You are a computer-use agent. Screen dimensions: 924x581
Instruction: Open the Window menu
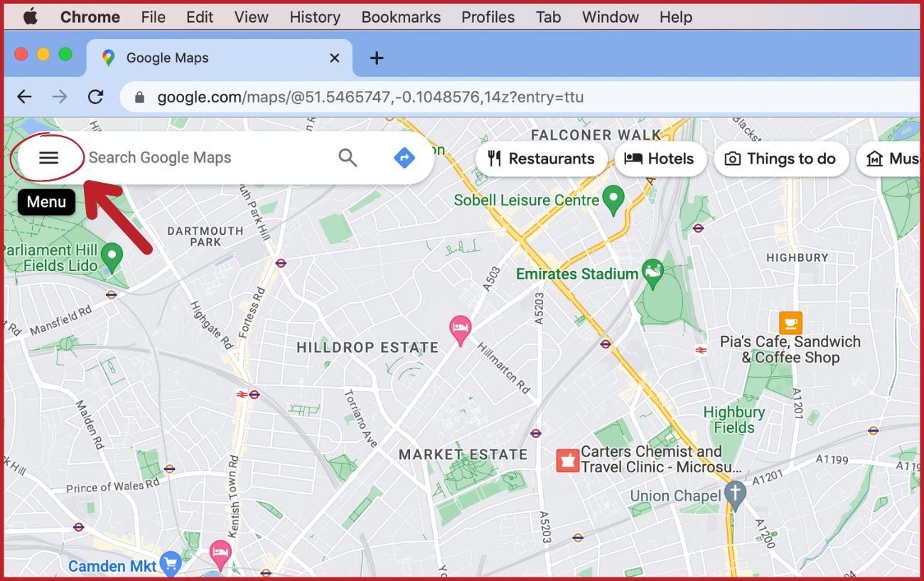[611, 16]
